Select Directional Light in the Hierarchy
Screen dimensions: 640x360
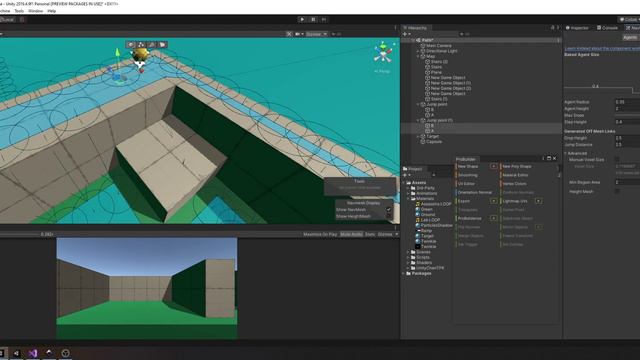[x=441, y=51]
